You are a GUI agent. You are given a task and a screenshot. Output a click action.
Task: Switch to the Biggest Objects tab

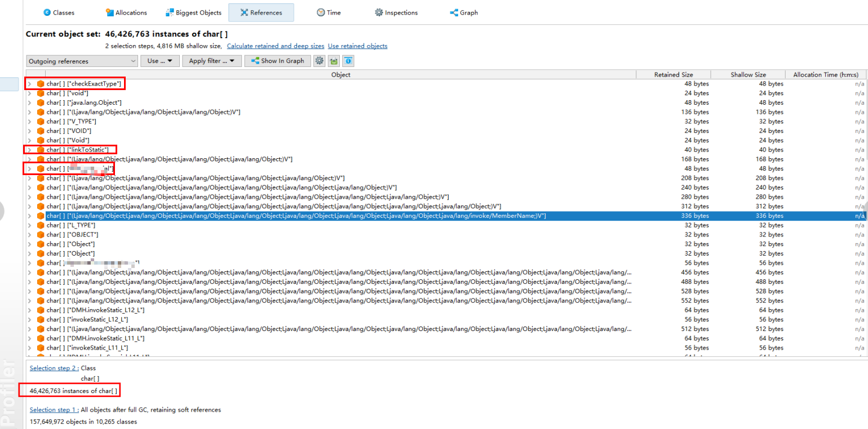(x=194, y=12)
